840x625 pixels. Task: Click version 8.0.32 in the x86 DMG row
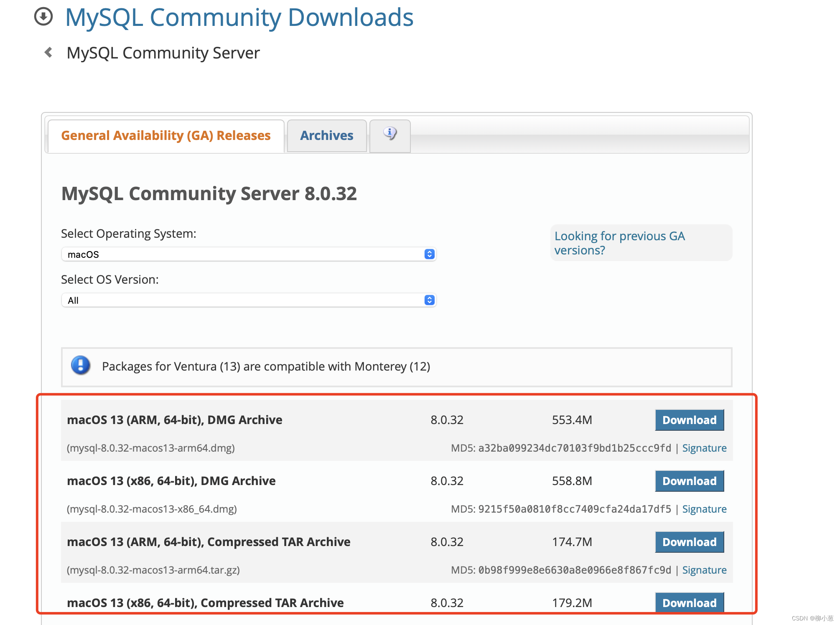click(447, 481)
